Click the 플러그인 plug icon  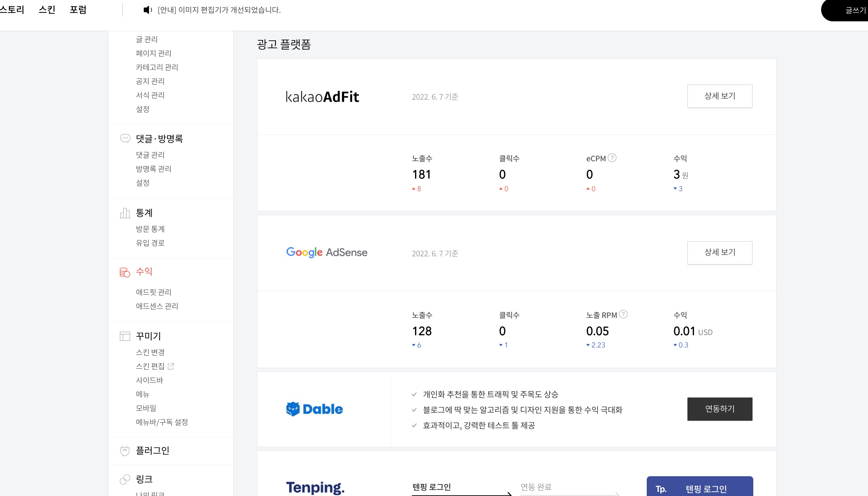pyautogui.click(x=125, y=451)
